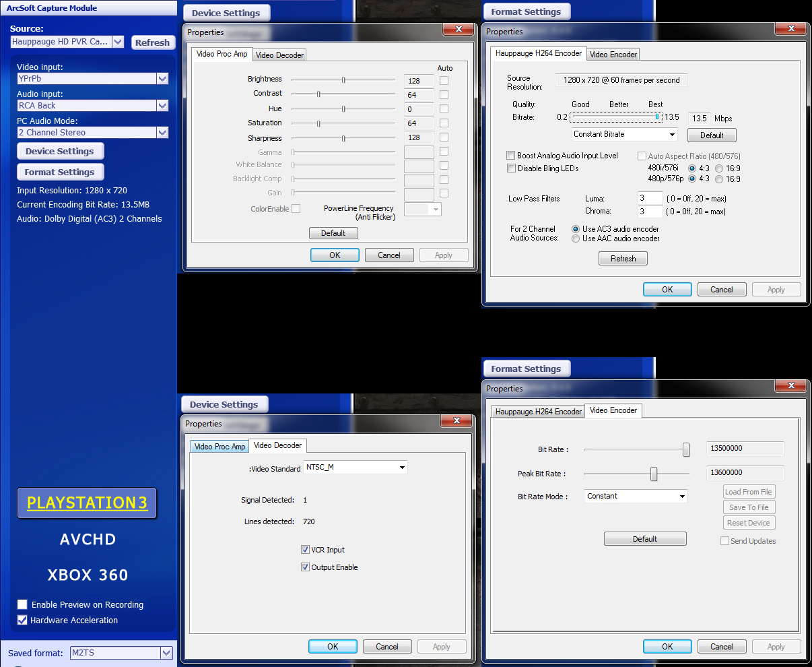Screen dimensions: 812x667
Task: Open the Audio input dropdown
Action: 93,106
